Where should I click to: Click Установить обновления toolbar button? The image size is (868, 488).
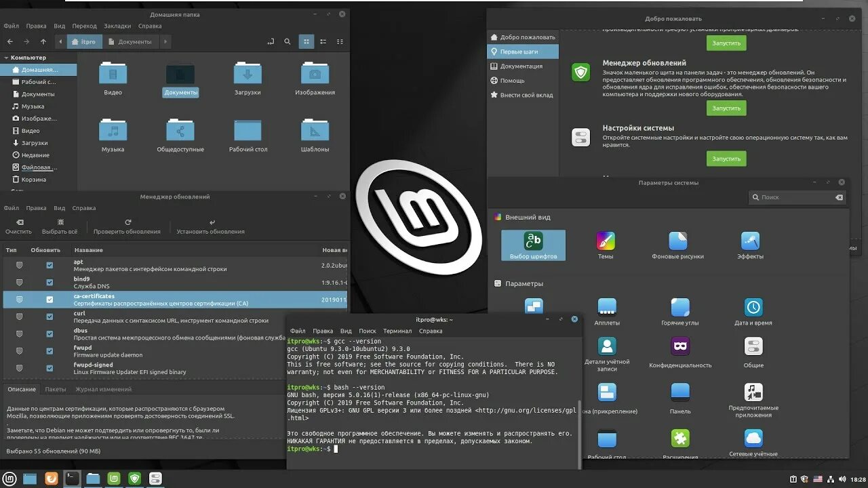(211, 226)
